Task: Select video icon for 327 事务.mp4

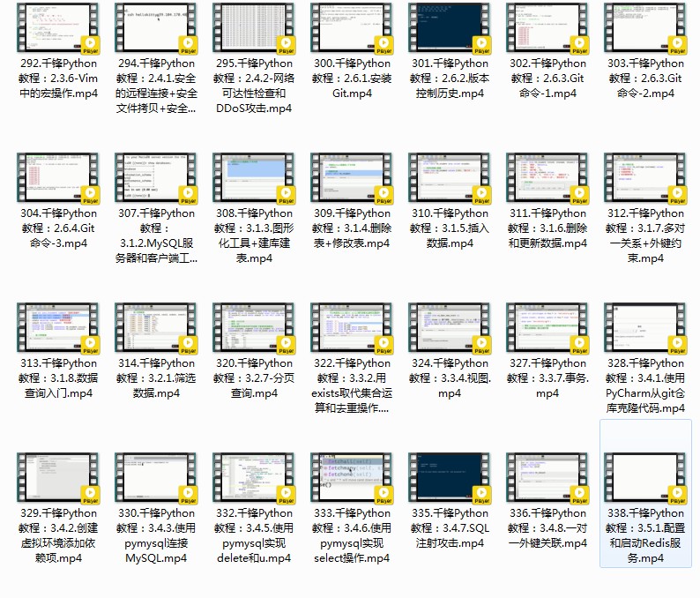Action: (547, 328)
